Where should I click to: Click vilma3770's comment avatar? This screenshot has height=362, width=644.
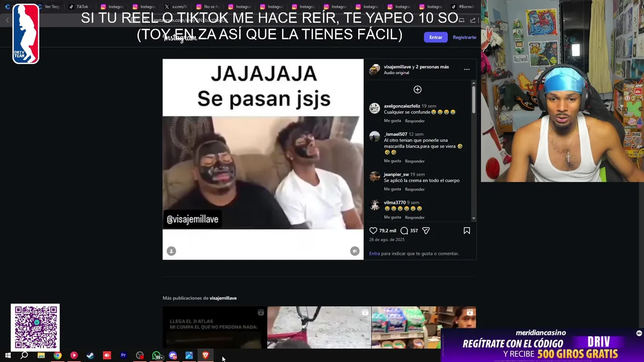374,205
